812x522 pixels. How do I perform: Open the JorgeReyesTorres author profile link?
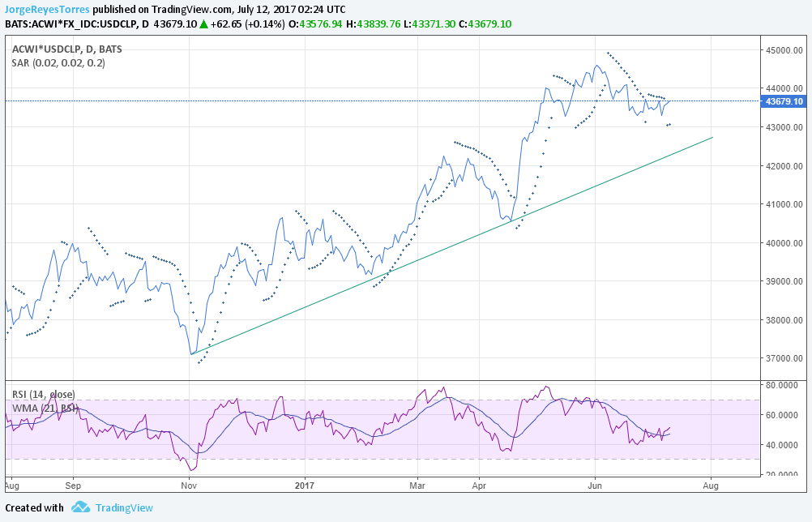[47, 10]
